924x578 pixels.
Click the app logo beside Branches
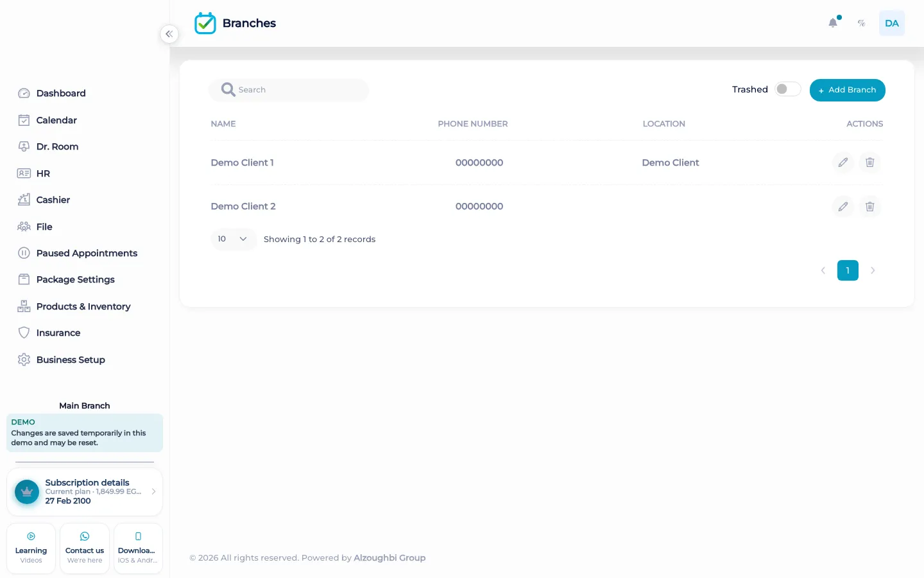205,23
